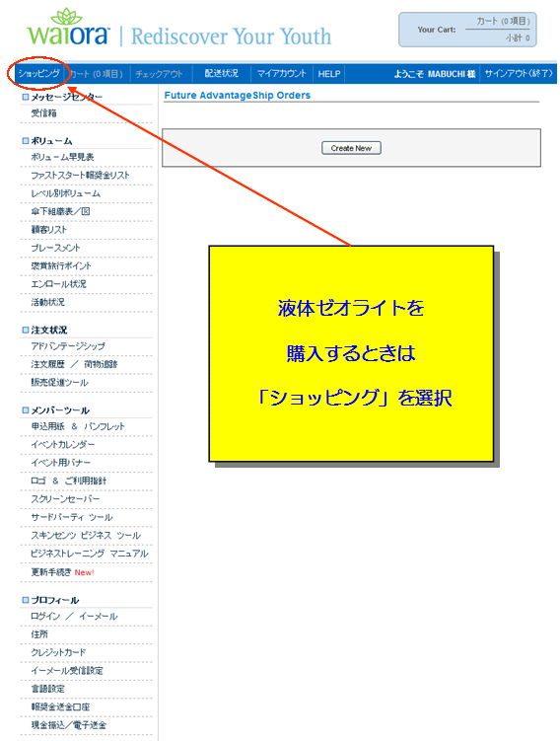
Task: Click the Create New button
Action: pos(351,148)
